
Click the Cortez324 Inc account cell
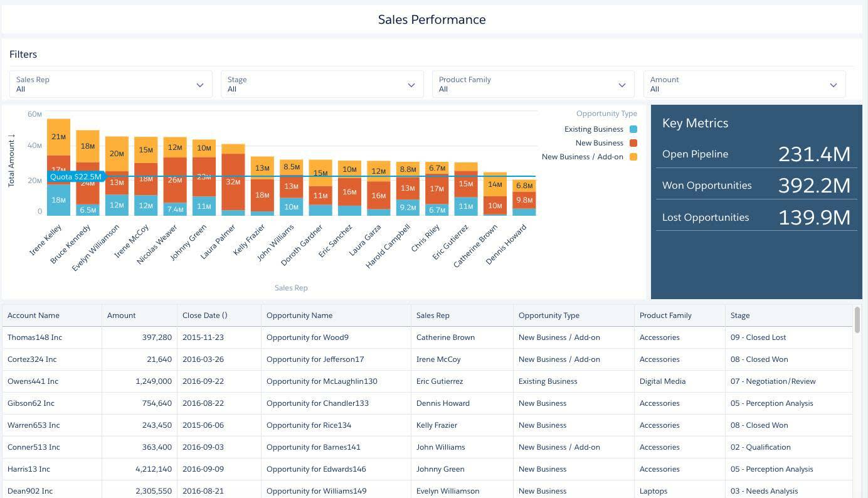52,359
